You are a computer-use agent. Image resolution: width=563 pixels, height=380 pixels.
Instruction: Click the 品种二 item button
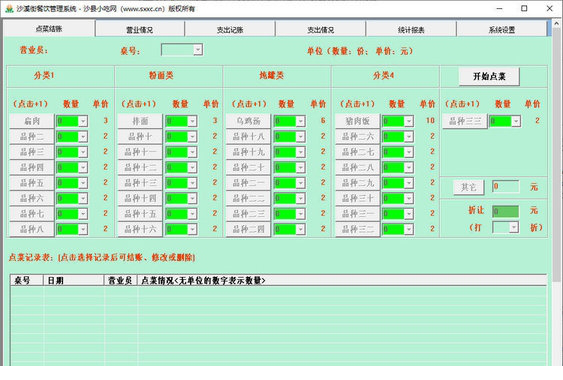pos(32,136)
